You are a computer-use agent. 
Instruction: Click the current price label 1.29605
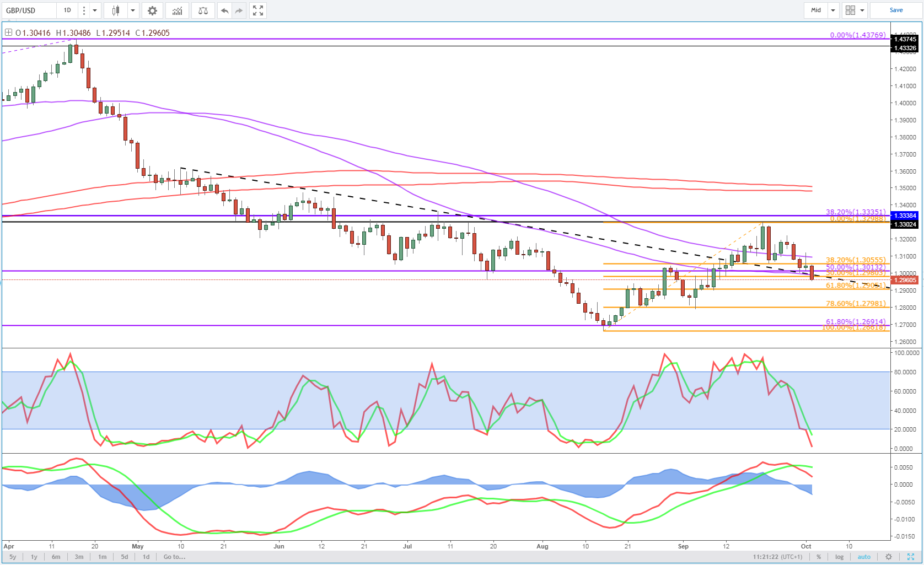click(905, 280)
